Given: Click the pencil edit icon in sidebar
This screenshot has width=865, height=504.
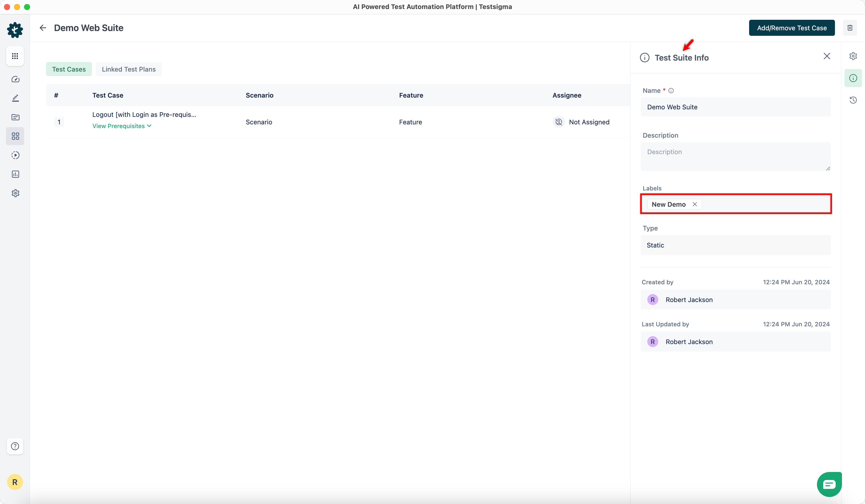Looking at the screenshot, I should pos(15,98).
